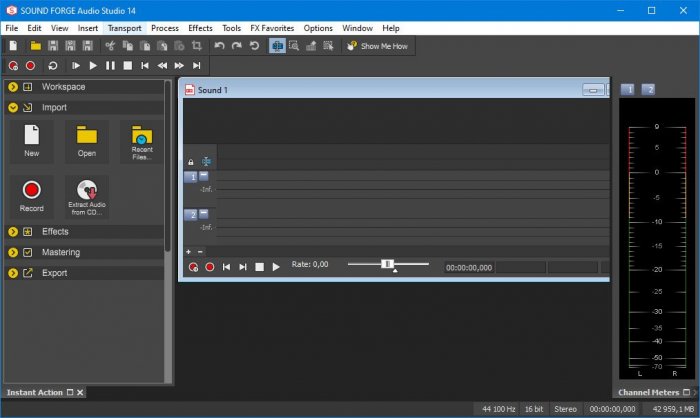Open the Recent Files import icon
Screen dimensions: 700x418
[x=141, y=137]
